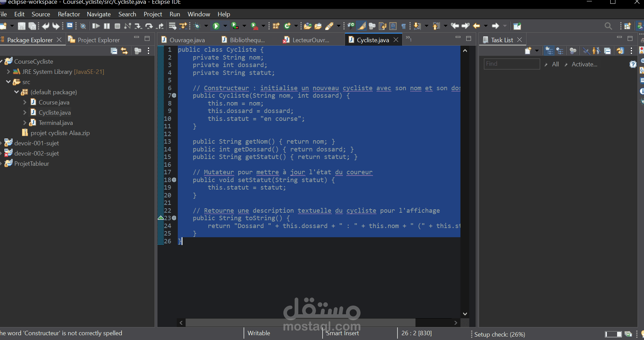The width and height of the screenshot is (644, 340).
Task: Click the Next Annotation icon
Action: [x=417, y=26]
